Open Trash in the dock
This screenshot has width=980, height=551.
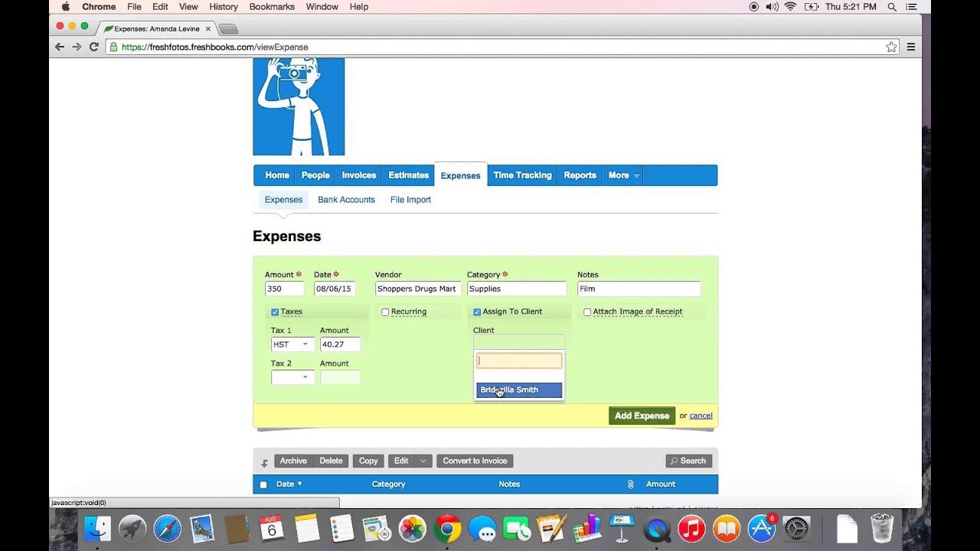pyautogui.click(x=882, y=529)
